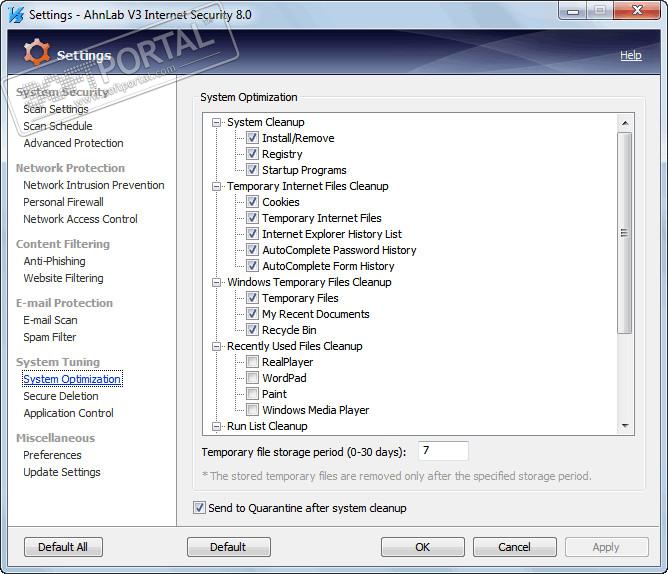Click the Default button

[228, 547]
